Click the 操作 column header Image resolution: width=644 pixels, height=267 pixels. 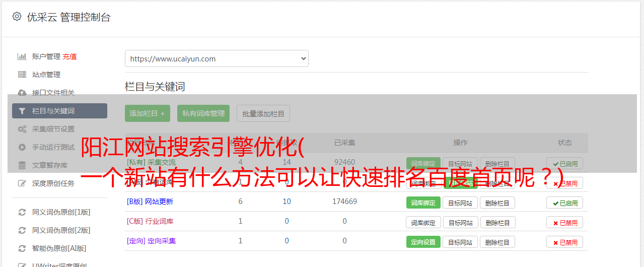pos(460,143)
